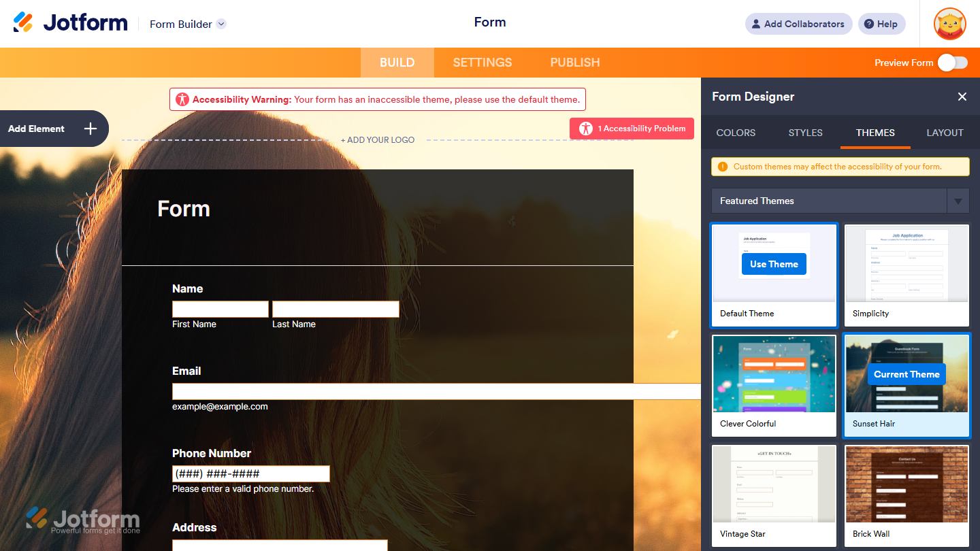Expand the Featured Themes arrow button

coord(958,201)
